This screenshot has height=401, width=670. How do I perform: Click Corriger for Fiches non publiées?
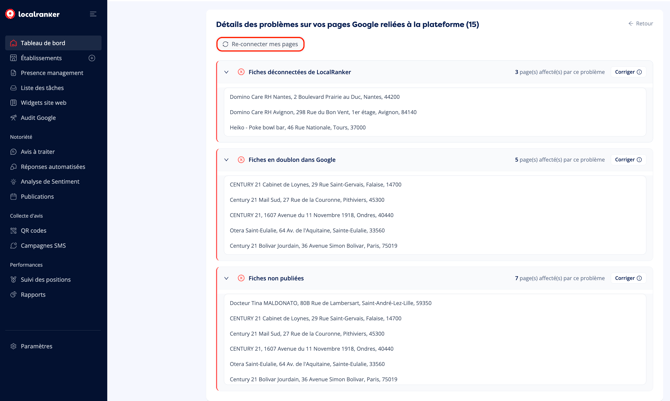point(628,278)
